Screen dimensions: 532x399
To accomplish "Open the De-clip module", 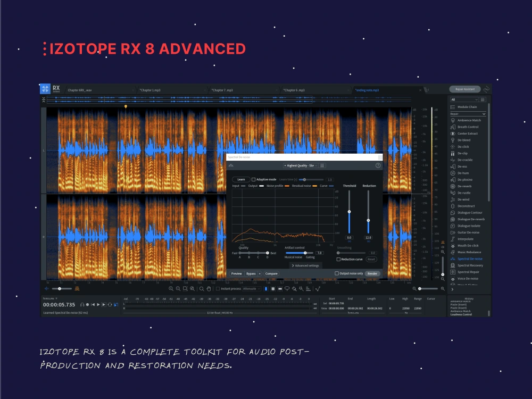I will coord(459,153).
